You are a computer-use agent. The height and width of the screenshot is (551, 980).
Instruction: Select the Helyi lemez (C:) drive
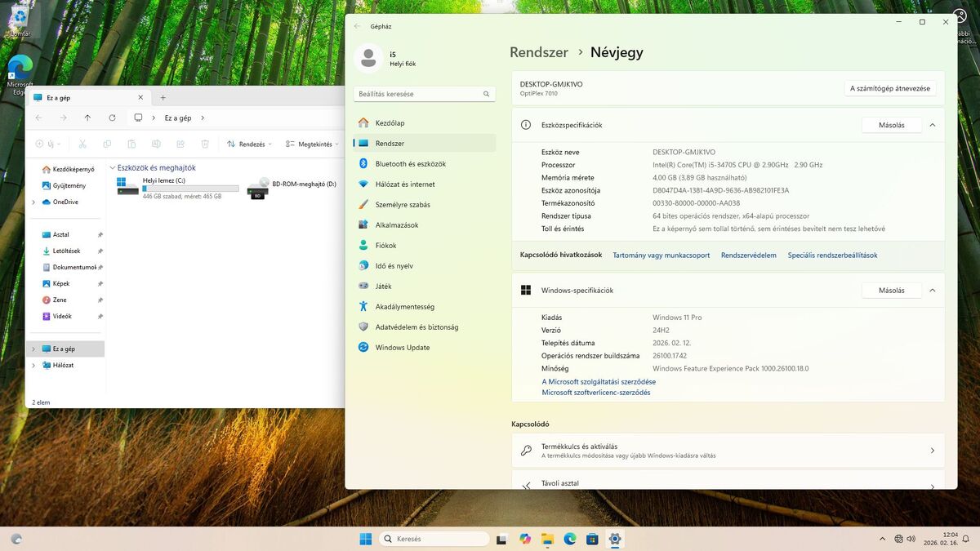[x=177, y=189]
